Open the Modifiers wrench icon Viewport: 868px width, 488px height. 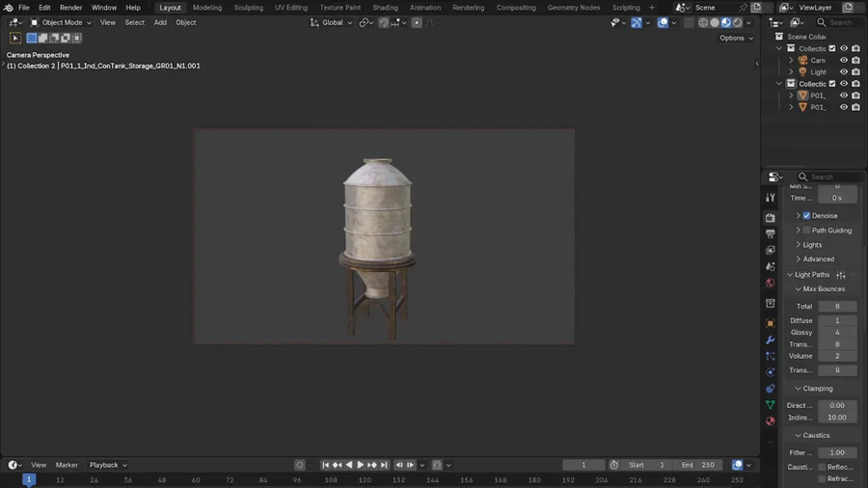pos(770,339)
